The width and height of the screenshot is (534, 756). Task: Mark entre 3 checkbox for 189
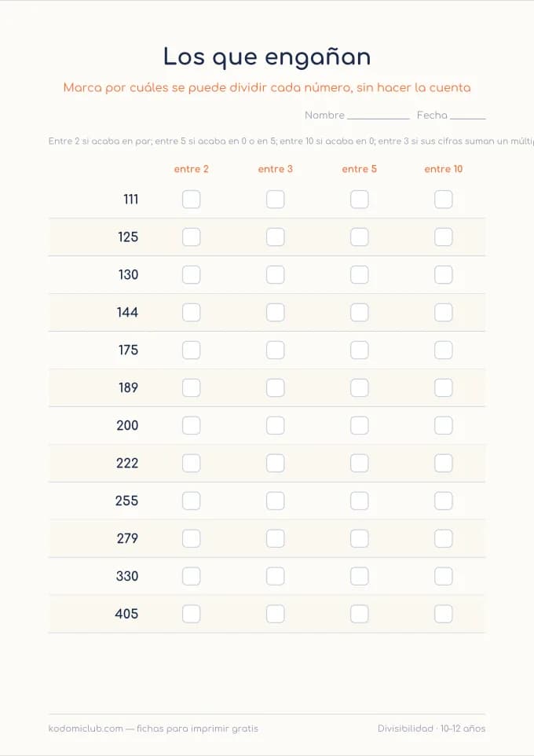[275, 387]
